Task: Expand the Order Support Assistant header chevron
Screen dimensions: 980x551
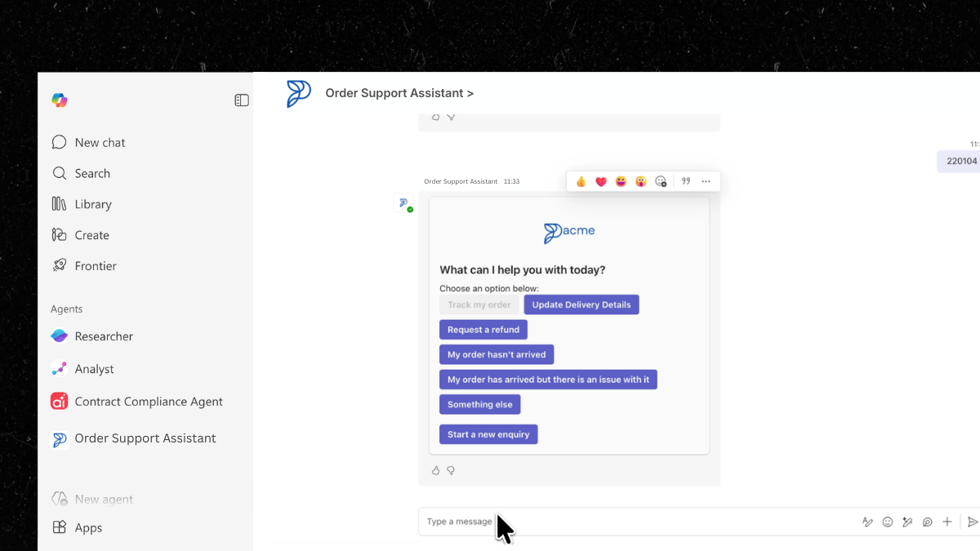Action: coord(470,94)
